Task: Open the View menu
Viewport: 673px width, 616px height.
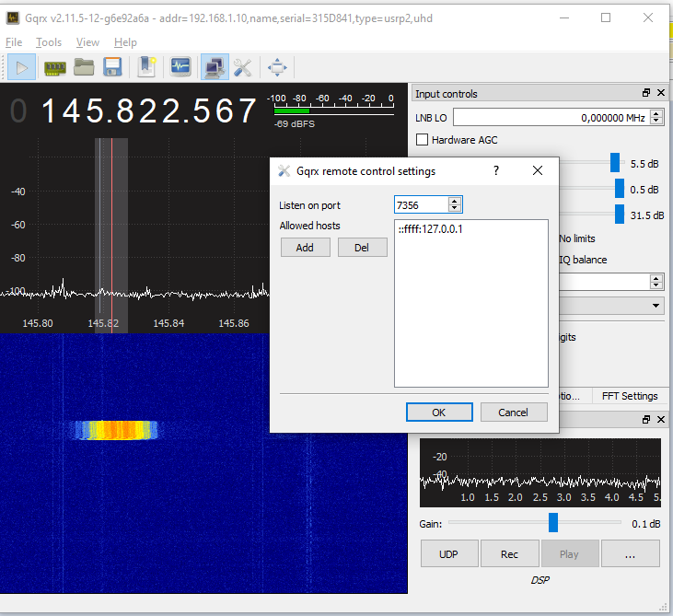Action: [87, 42]
